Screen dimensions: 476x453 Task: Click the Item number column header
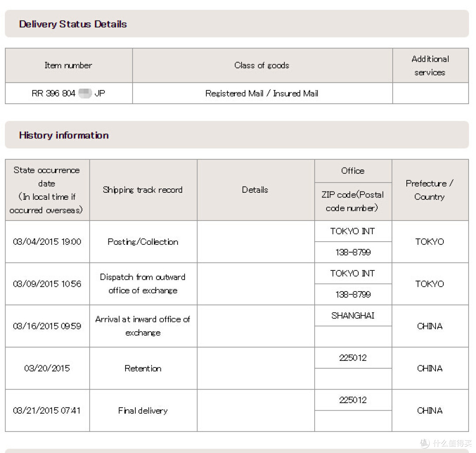[x=68, y=65]
